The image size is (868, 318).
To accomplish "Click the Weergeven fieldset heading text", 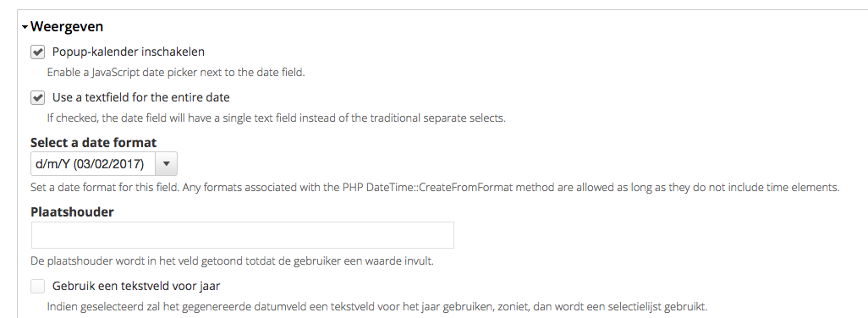I will 67,26.
